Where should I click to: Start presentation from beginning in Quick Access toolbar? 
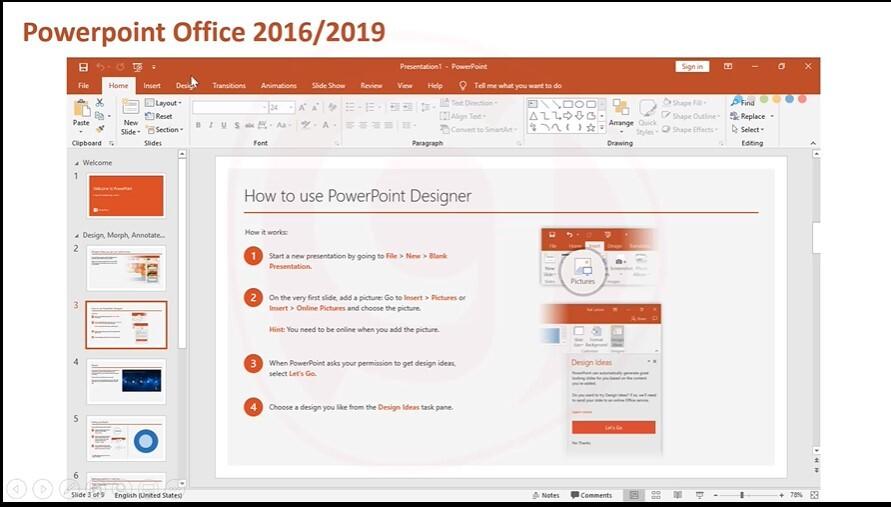[x=138, y=67]
